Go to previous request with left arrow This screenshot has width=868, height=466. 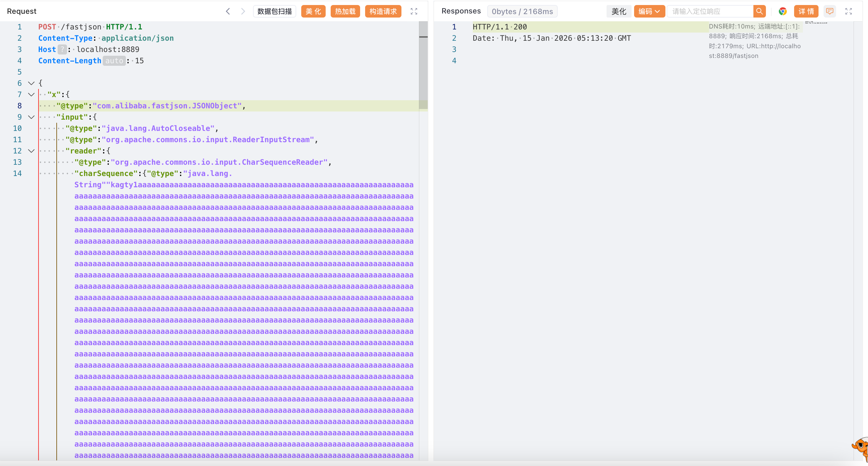[x=228, y=12]
